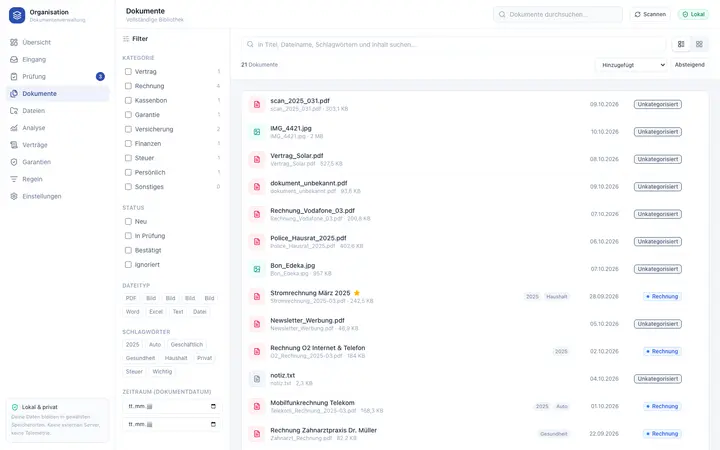Check the Kassenbon category checkbox
This screenshot has width=720, height=450.
(x=128, y=100)
